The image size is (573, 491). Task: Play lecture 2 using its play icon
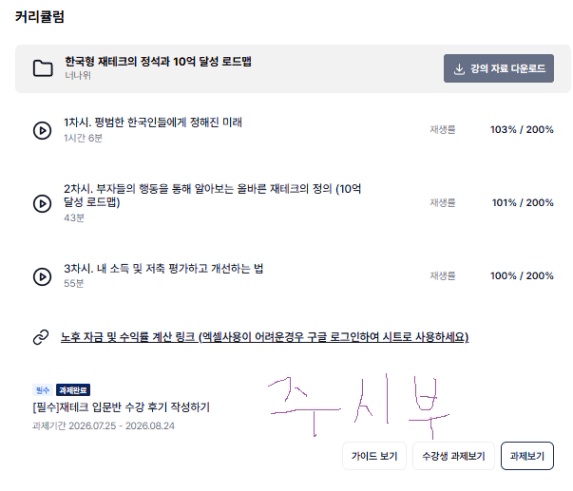pyautogui.click(x=42, y=203)
